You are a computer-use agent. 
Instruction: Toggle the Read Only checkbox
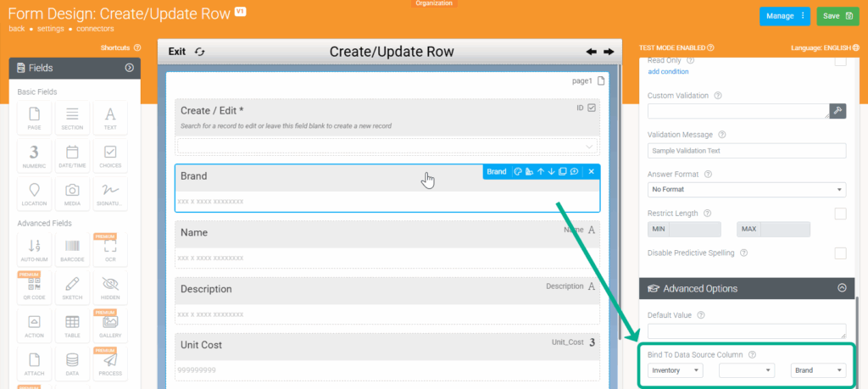[x=840, y=60]
